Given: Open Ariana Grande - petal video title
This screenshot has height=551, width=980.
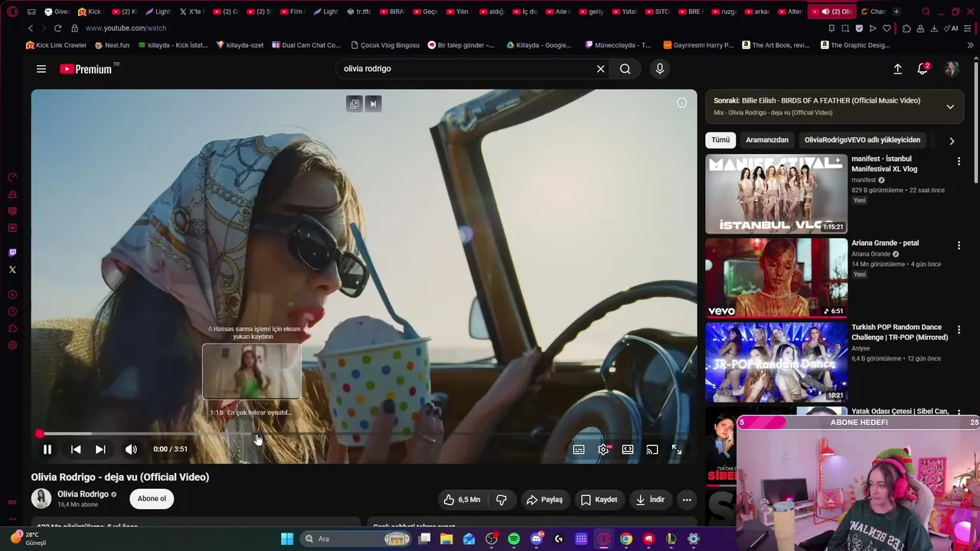Looking at the screenshot, I should [885, 243].
